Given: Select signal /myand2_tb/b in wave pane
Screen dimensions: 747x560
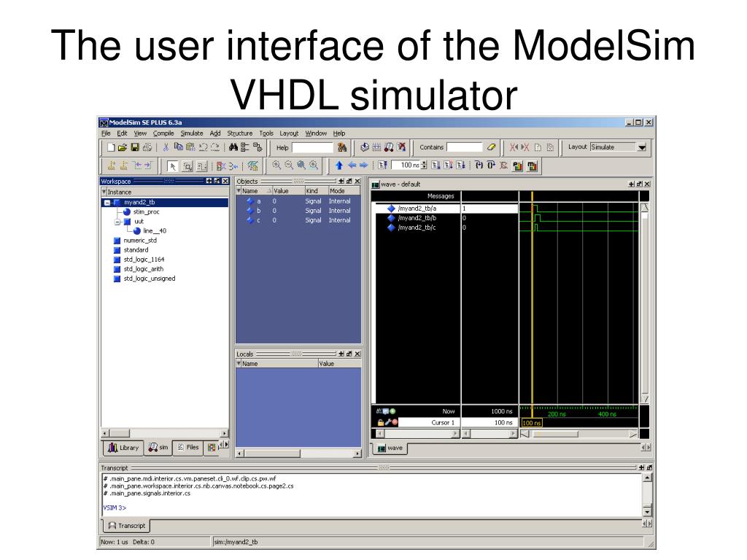Looking at the screenshot, I should 417,218.
